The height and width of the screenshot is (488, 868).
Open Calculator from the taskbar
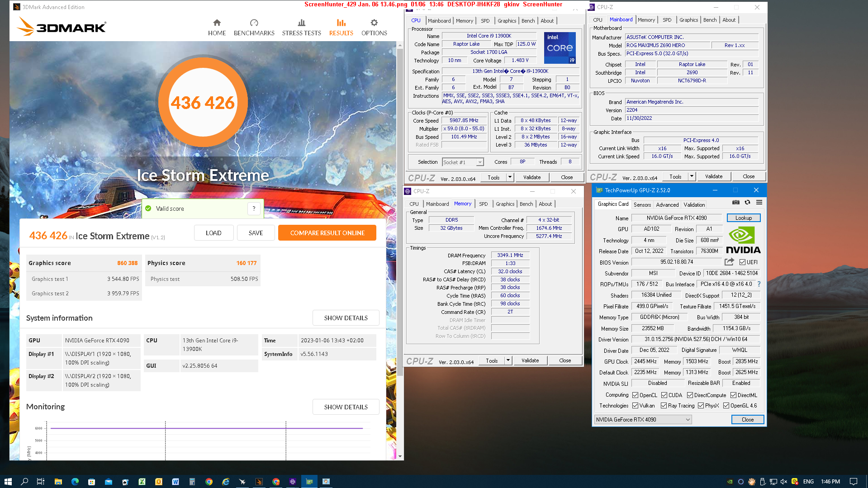tap(192, 482)
